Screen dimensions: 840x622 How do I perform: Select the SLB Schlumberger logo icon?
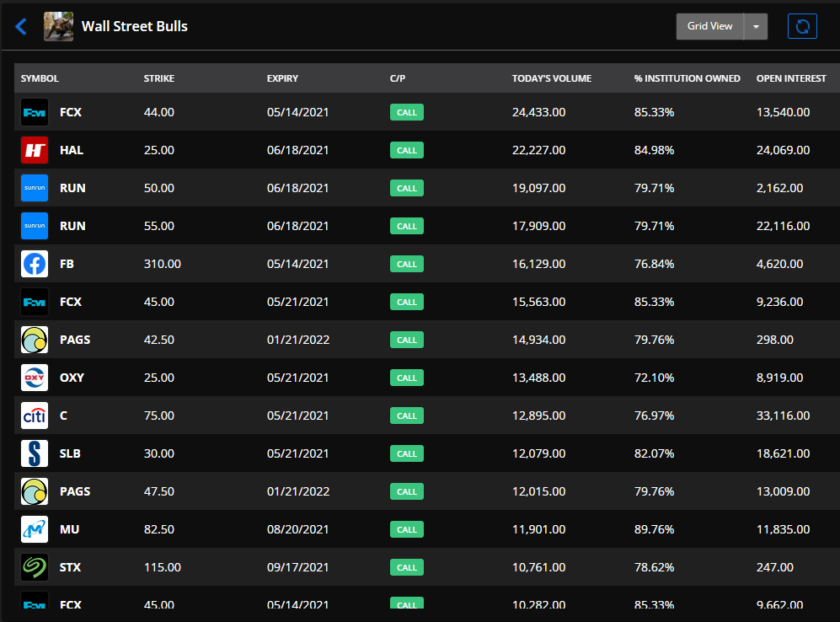click(x=35, y=453)
